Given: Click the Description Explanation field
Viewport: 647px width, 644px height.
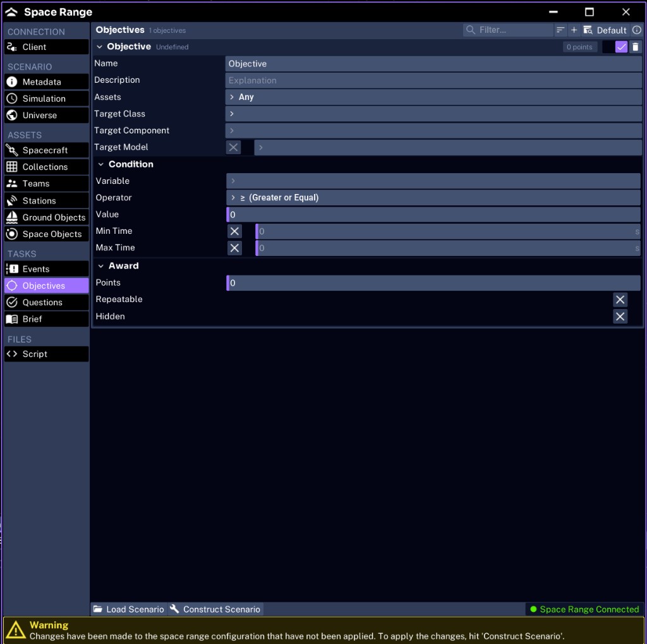Looking at the screenshot, I should point(433,80).
